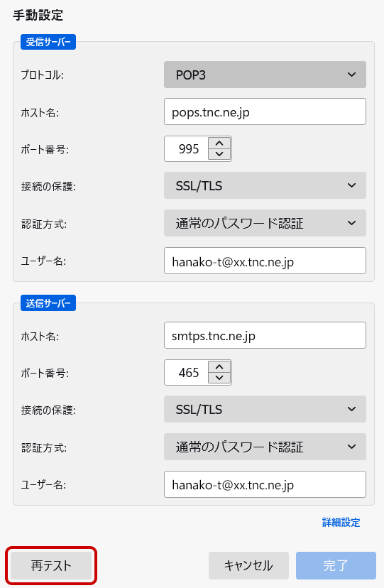
Task: Decrease outgoing server port number with down arrow
Action: 219,378
